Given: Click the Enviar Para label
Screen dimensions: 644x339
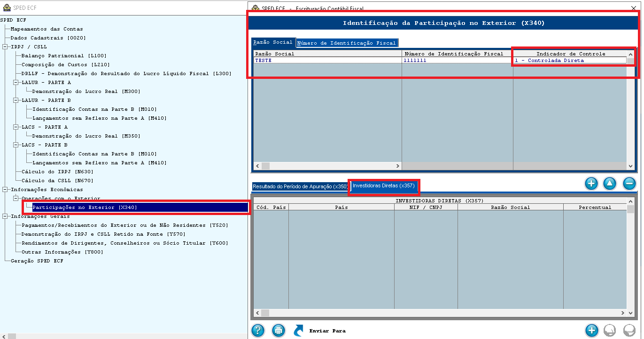Looking at the screenshot, I should [x=327, y=331].
